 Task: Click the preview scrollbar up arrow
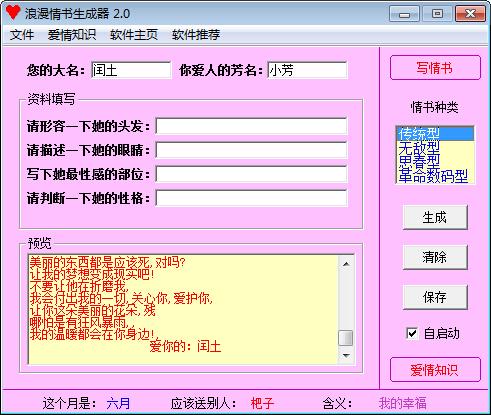click(346, 264)
